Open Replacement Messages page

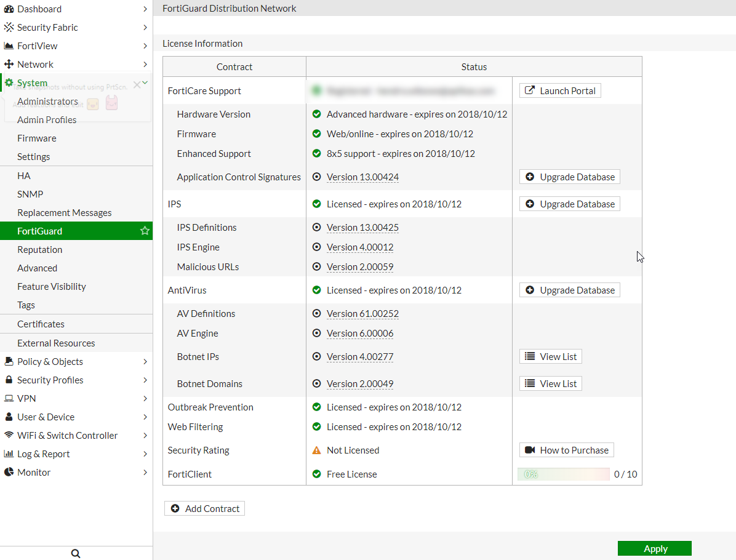[76, 213]
